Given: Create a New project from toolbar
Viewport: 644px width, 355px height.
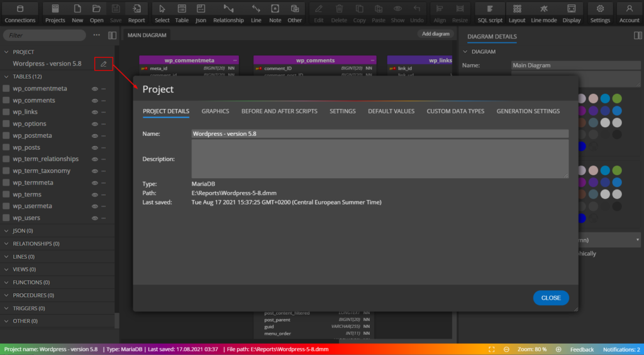Looking at the screenshot, I should [x=77, y=13].
